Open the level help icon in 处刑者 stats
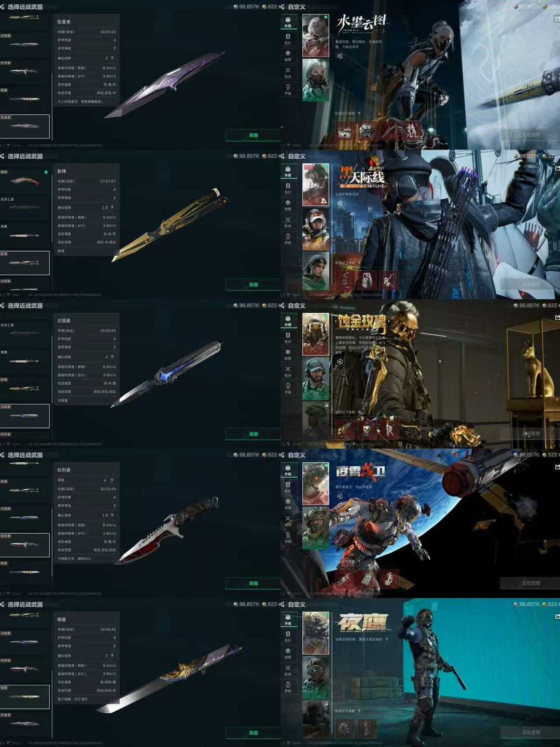 (x=112, y=480)
